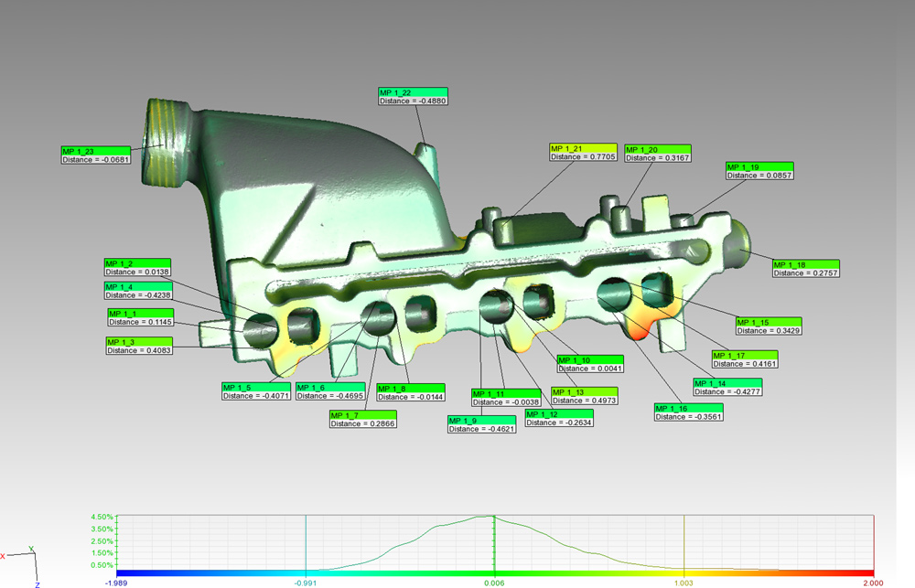Image resolution: width=915 pixels, height=588 pixels.
Task: Select the MP 1_7 measurement label
Action: (363, 419)
